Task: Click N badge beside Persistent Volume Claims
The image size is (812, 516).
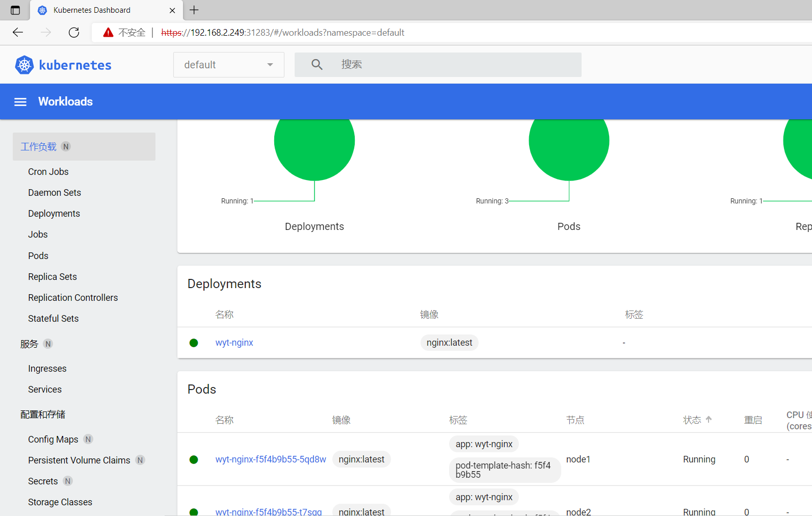Action: 140,460
